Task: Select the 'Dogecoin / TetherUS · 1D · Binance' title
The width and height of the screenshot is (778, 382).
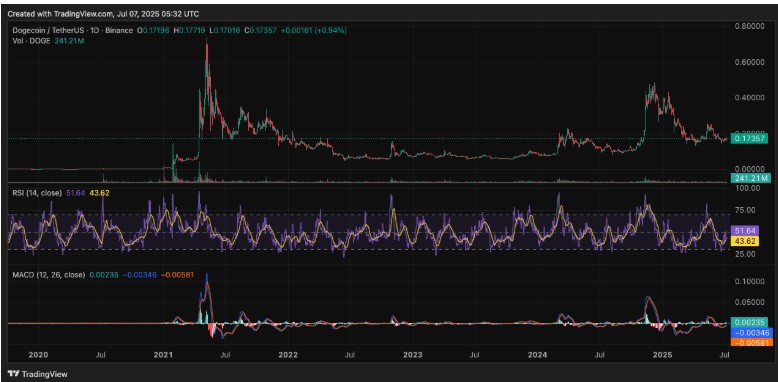Action: tap(72, 31)
